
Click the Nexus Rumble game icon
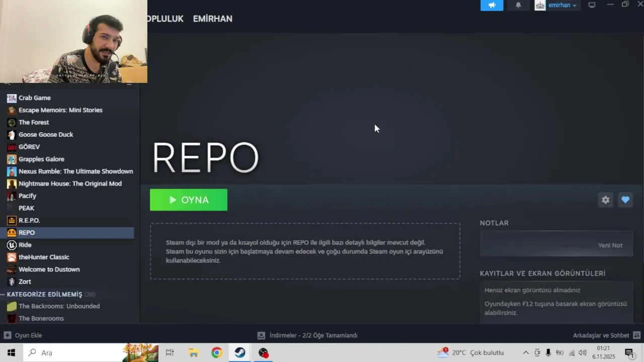click(12, 171)
